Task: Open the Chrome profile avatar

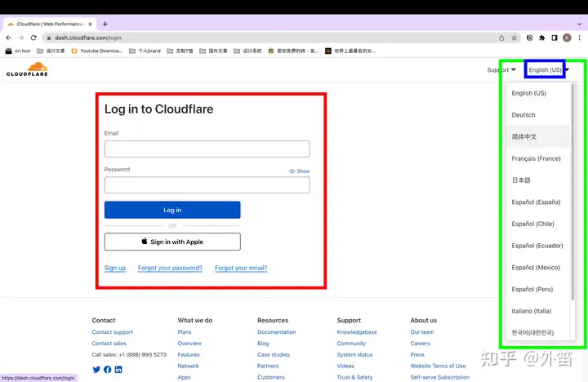Action: (567, 38)
